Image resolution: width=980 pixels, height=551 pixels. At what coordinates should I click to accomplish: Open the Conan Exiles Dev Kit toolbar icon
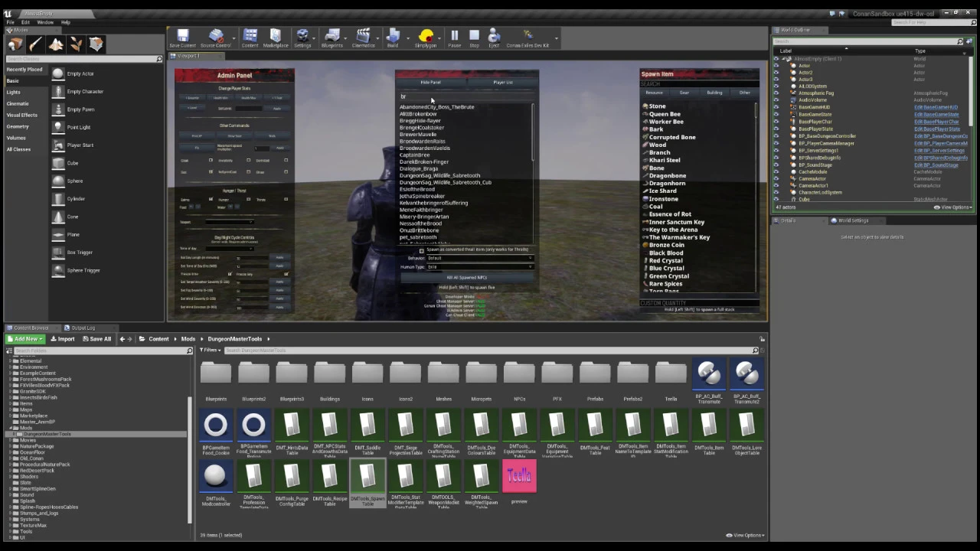528,37
